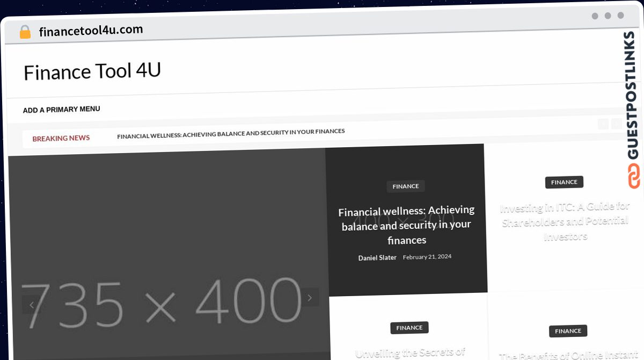Click the slider next arrow on main image
Viewport: 644px width, 360px height.
(310, 297)
